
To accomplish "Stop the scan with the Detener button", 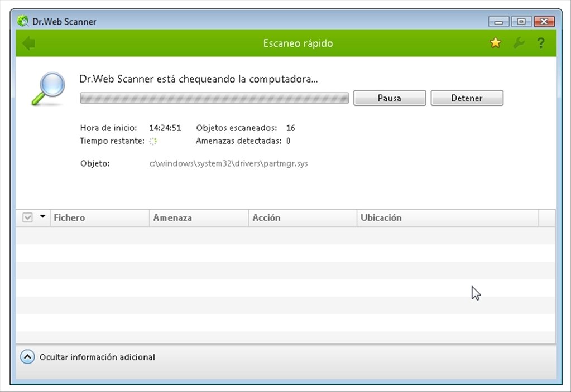I will 467,98.
